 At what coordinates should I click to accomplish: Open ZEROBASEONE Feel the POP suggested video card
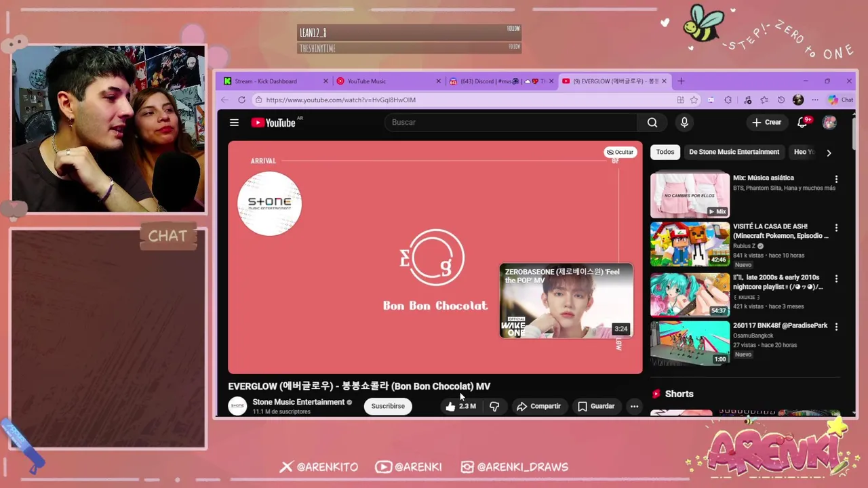[x=566, y=301]
